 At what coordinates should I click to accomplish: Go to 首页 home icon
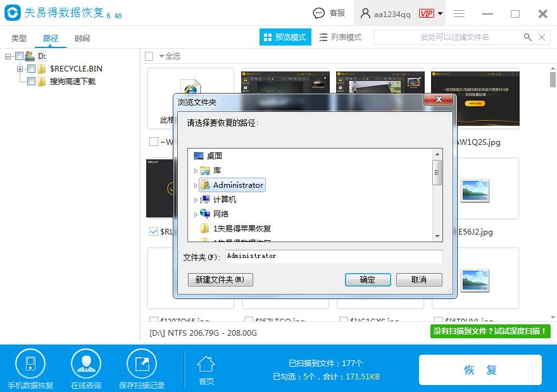pyautogui.click(x=206, y=364)
